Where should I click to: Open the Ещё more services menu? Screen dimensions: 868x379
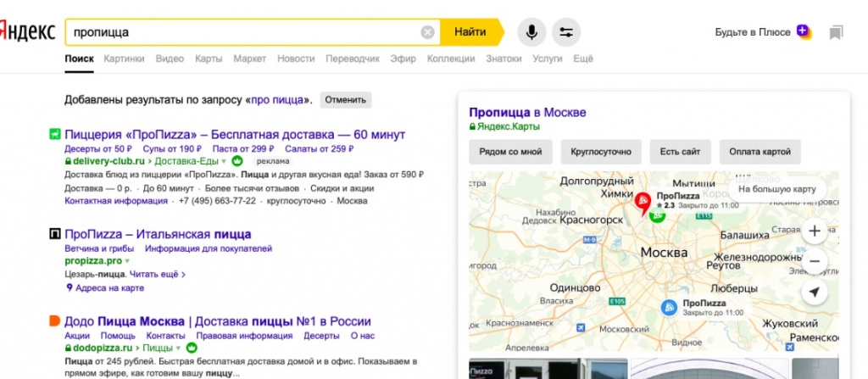pos(583,59)
